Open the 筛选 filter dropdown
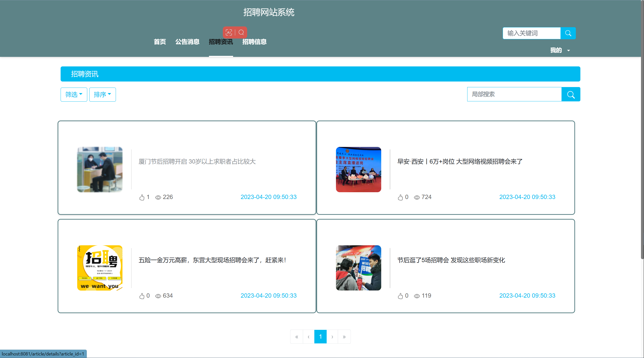This screenshot has height=358, width=644. point(74,95)
